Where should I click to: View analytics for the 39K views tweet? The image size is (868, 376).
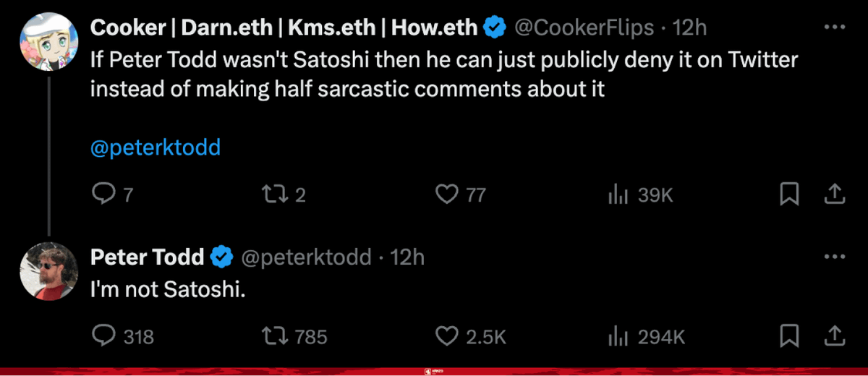(618, 194)
